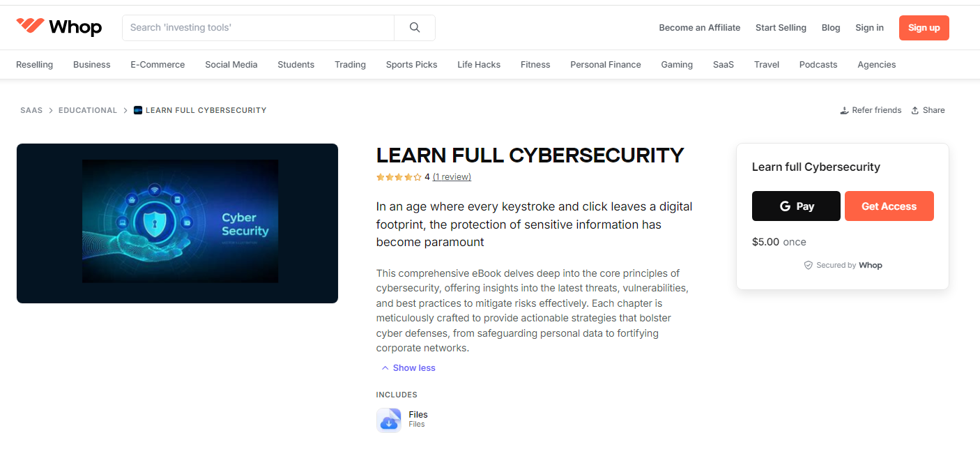This screenshot has width=980, height=465.
Task: Open the Trading category
Action: pyautogui.click(x=350, y=64)
